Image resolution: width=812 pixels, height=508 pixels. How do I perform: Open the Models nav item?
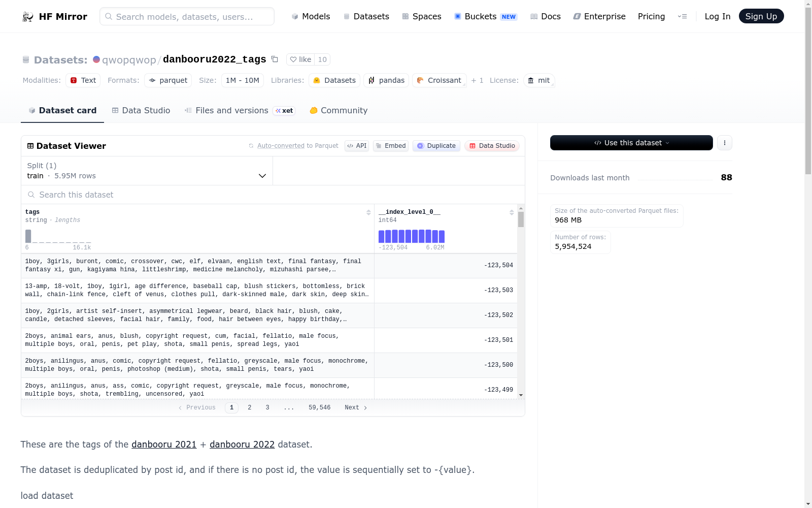(311, 16)
